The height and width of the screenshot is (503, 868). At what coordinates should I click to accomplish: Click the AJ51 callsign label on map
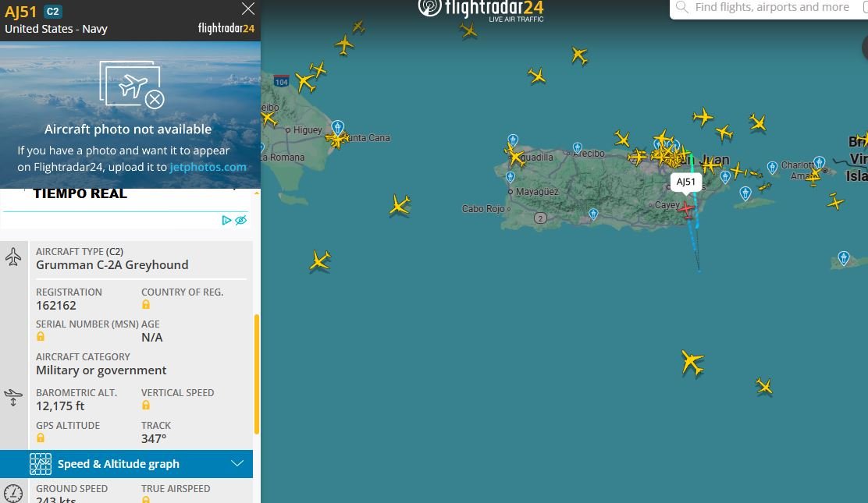[686, 182]
